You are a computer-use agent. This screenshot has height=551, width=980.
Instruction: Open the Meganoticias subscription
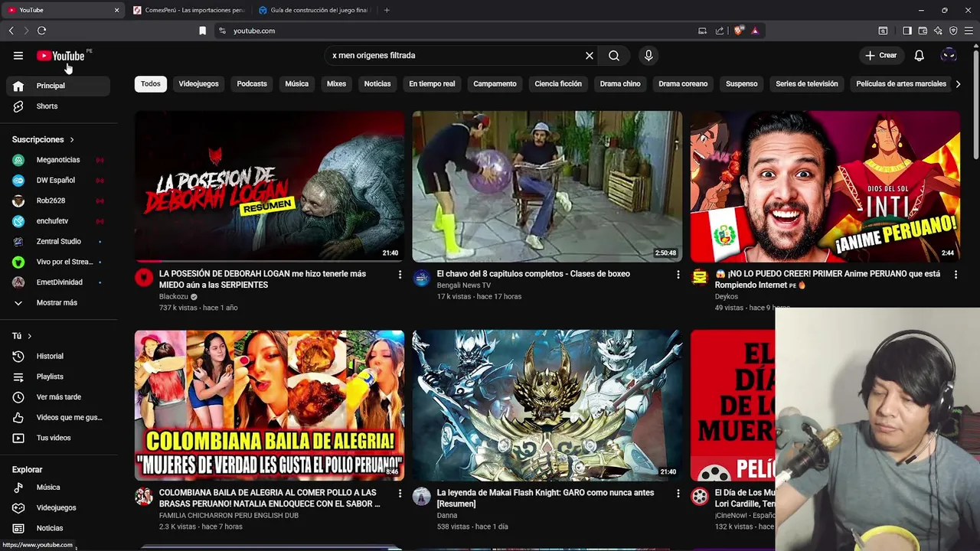pos(58,160)
